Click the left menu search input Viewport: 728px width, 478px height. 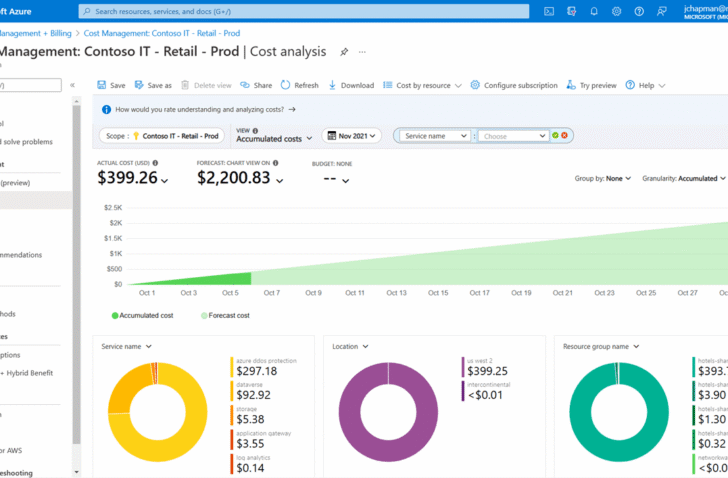point(31,85)
